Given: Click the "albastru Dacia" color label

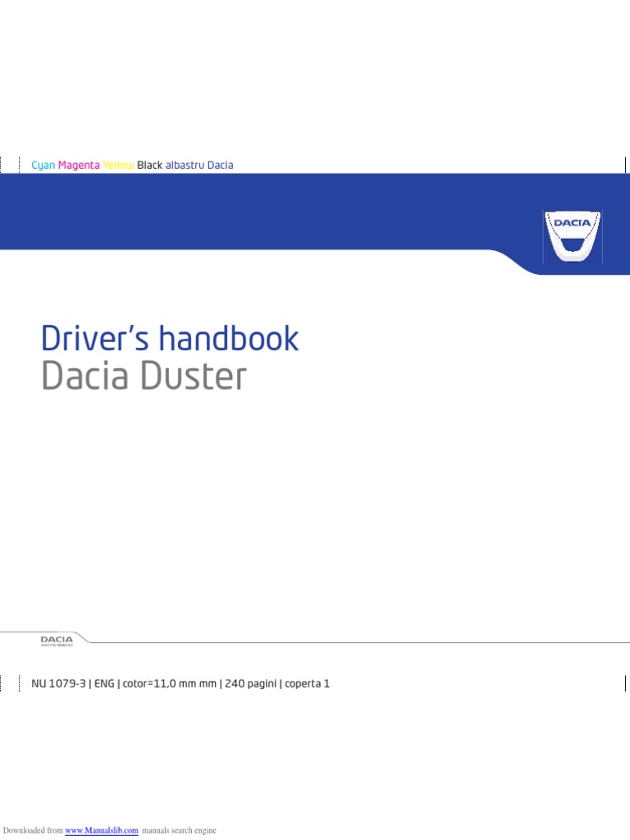Looking at the screenshot, I should click(199, 165).
